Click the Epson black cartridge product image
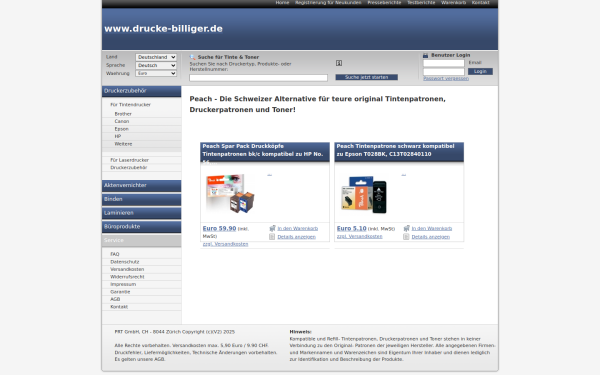This screenshot has width=600, height=375. [364, 194]
